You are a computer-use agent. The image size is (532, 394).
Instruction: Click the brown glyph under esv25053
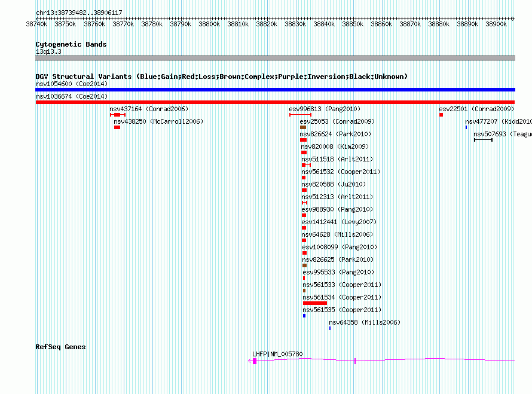(x=303, y=127)
